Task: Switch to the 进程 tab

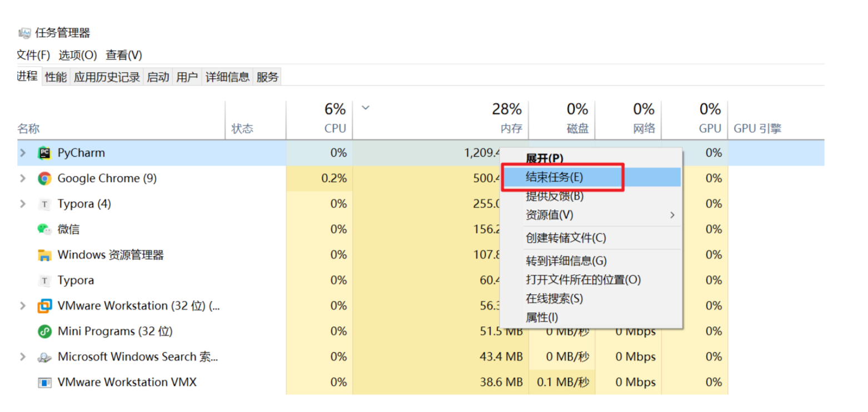Action: [27, 77]
